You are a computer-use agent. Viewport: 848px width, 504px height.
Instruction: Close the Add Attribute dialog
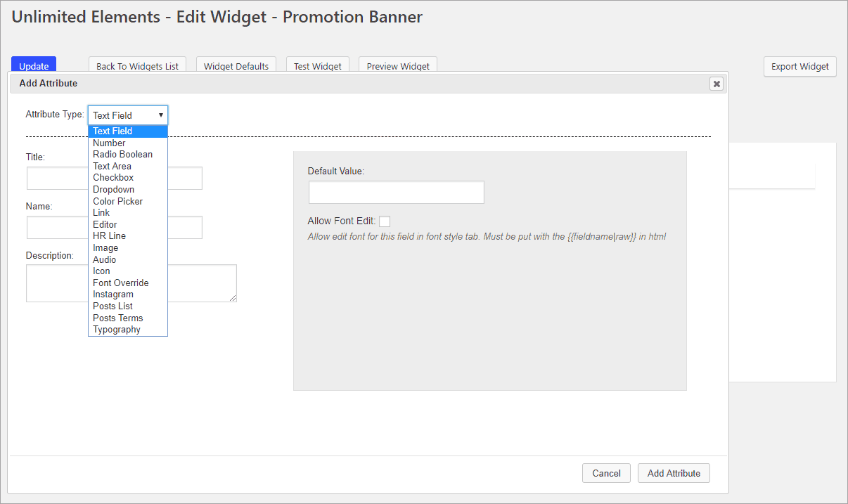tap(717, 84)
